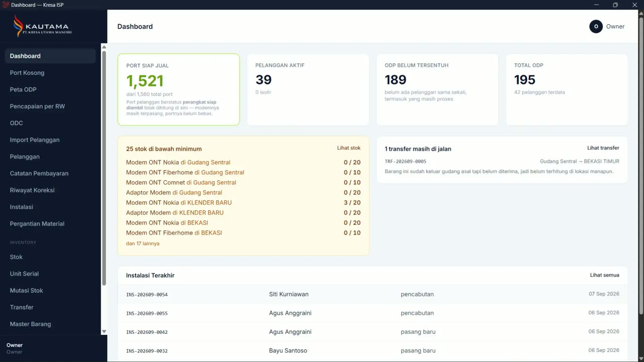The image size is (644, 362).
Task: Click Modem ONT Fiberhome di Gudang Sentral
Action: (x=185, y=172)
